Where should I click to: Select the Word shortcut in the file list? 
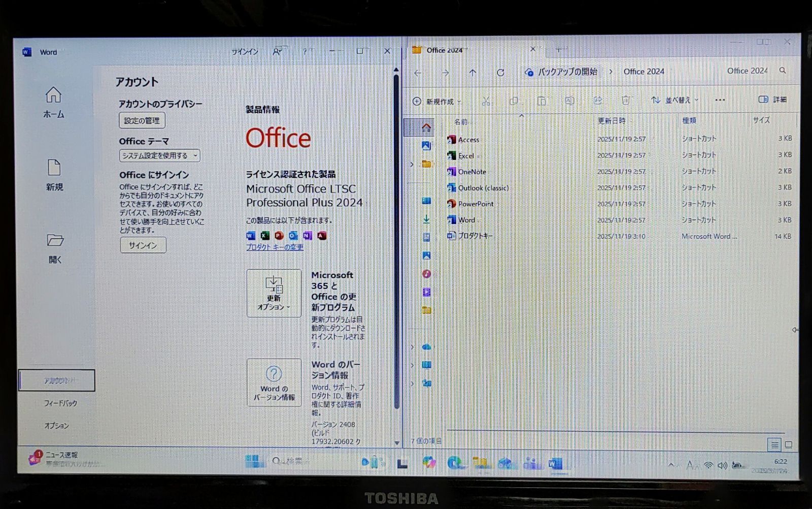[x=619, y=220]
